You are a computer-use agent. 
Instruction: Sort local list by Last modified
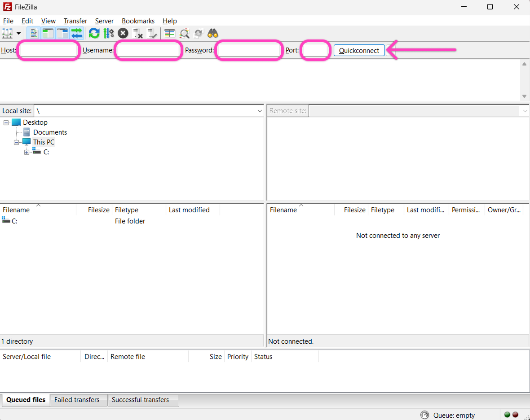click(x=193, y=210)
